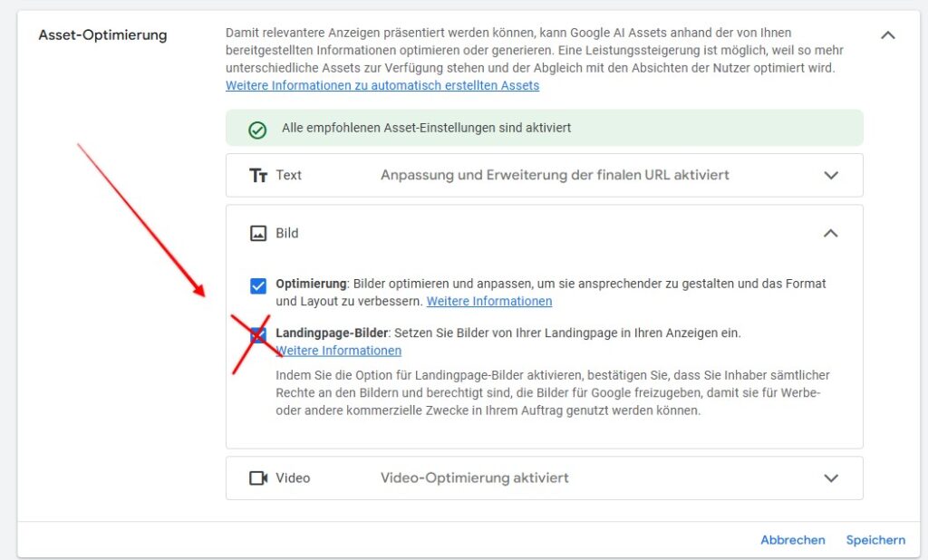
Task: Collapse the Bild settings panel
Action: 831,233
